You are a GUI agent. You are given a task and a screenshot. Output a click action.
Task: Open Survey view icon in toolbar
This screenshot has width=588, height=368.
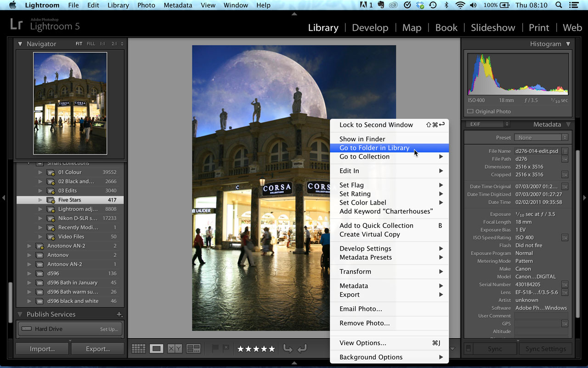[x=193, y=349]
